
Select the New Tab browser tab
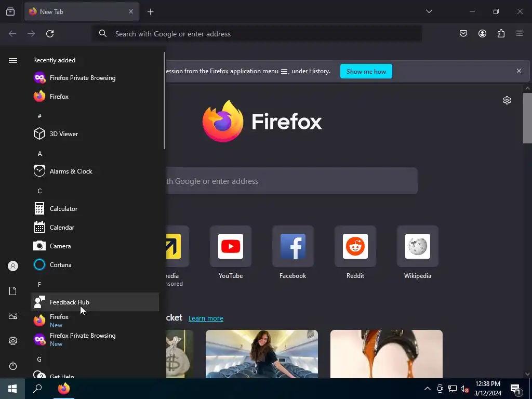coord(82,11)
